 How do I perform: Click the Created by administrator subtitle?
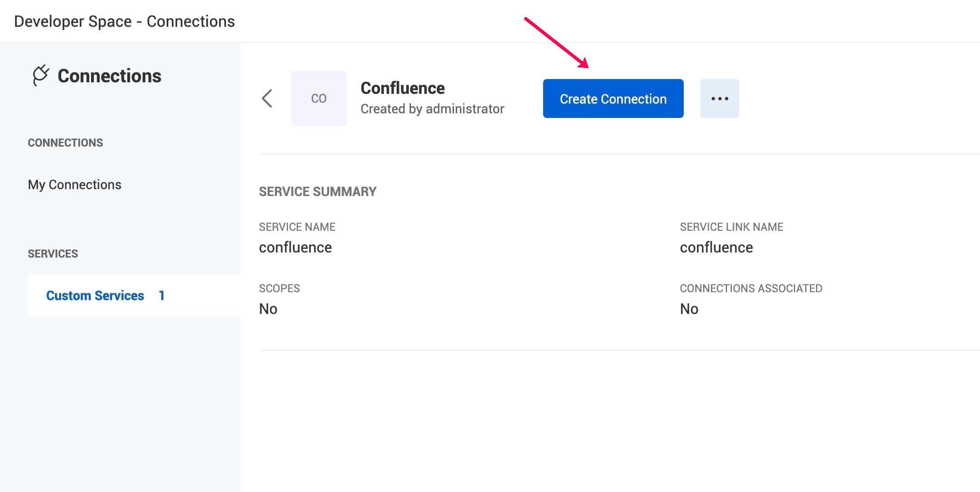coord(432,109)
